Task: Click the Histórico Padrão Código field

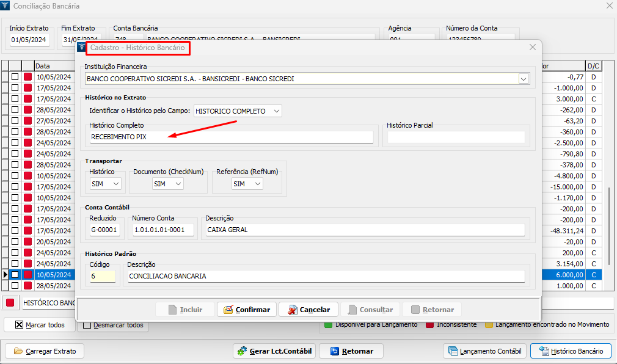Action: 101,276
